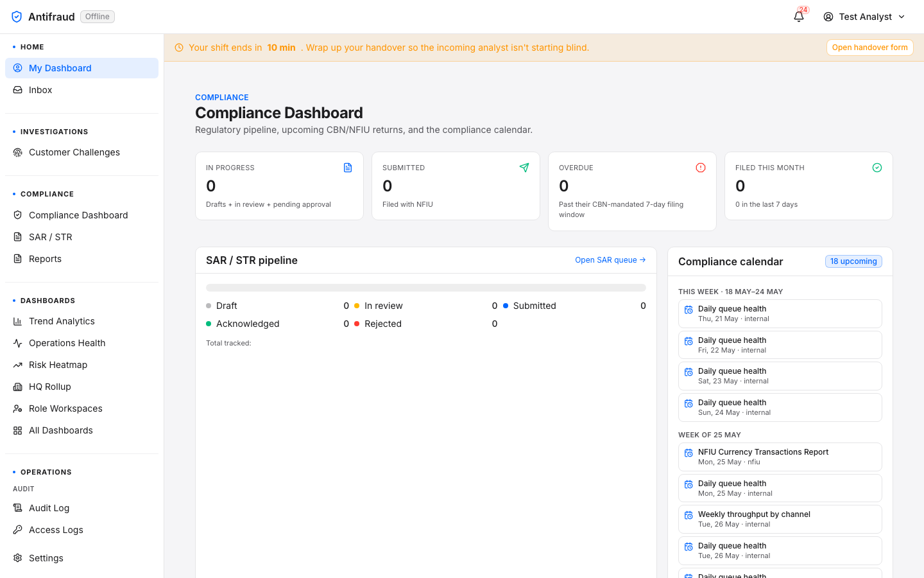Click the Overdue summary card text
Viewport: 924px width, 578px height.
tap(621, 209)
